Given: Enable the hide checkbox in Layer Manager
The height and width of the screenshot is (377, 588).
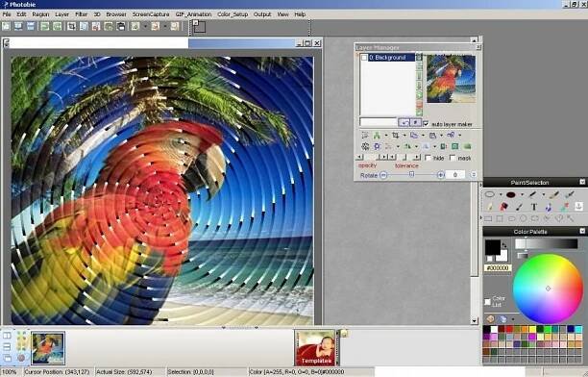Looking at the screenshot, I should click(428, 158).
